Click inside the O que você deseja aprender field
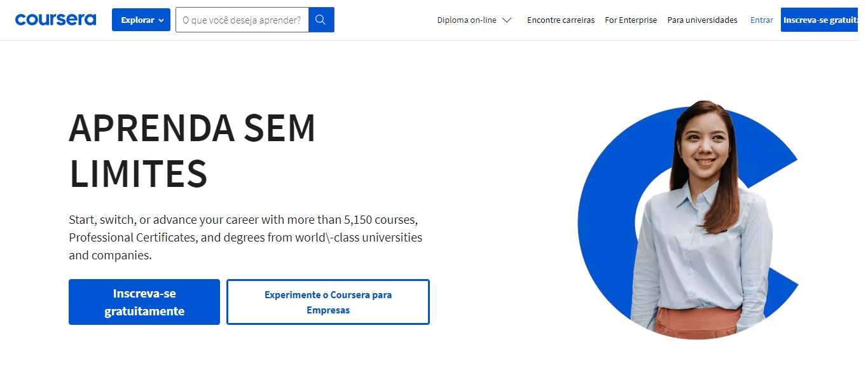This screenshot has width=868, height=391. (242, 20)
